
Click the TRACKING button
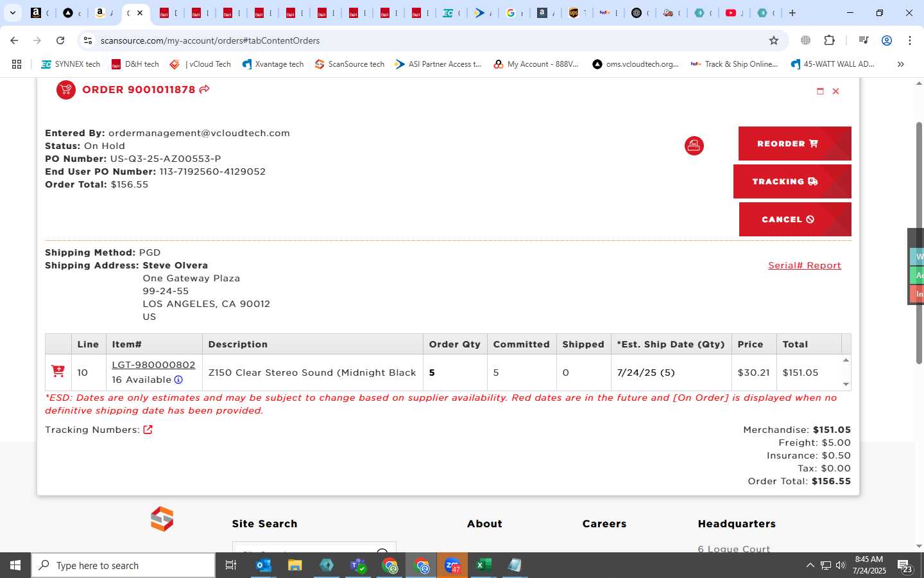[x=792, y=181]
